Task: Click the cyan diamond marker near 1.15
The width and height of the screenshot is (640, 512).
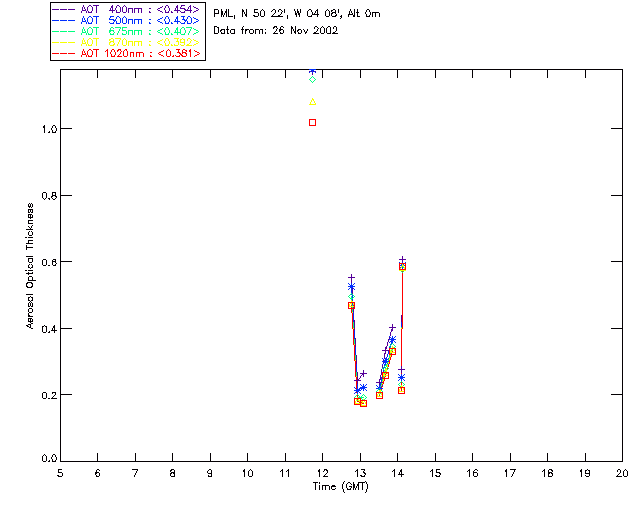Action: [x=313, y=79]
